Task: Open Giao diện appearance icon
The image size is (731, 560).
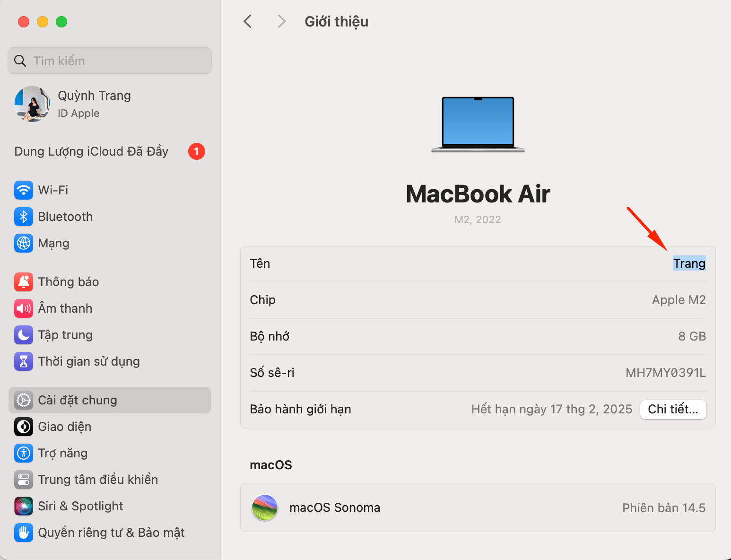Action: point(24,427)
